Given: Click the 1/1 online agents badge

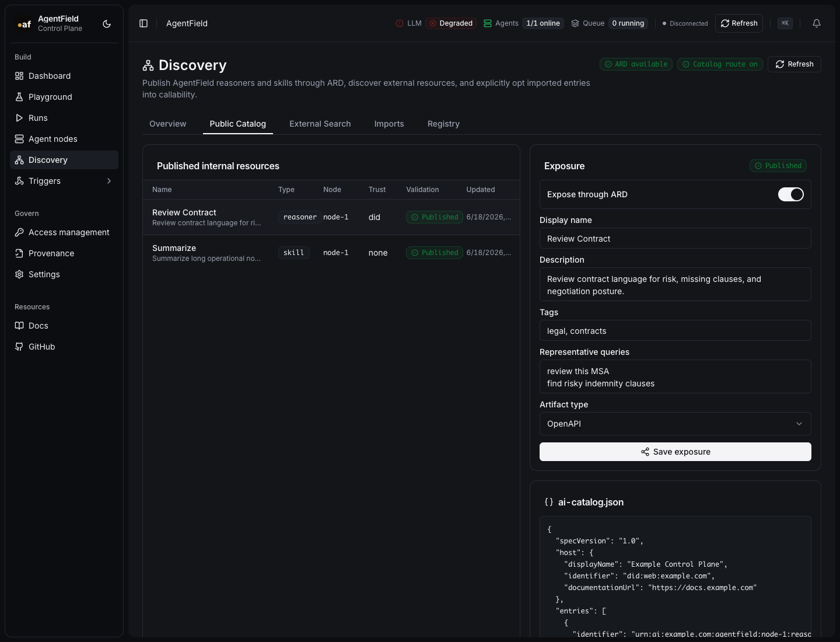Looking at the screenshot, I should click(x=543, y=23).
